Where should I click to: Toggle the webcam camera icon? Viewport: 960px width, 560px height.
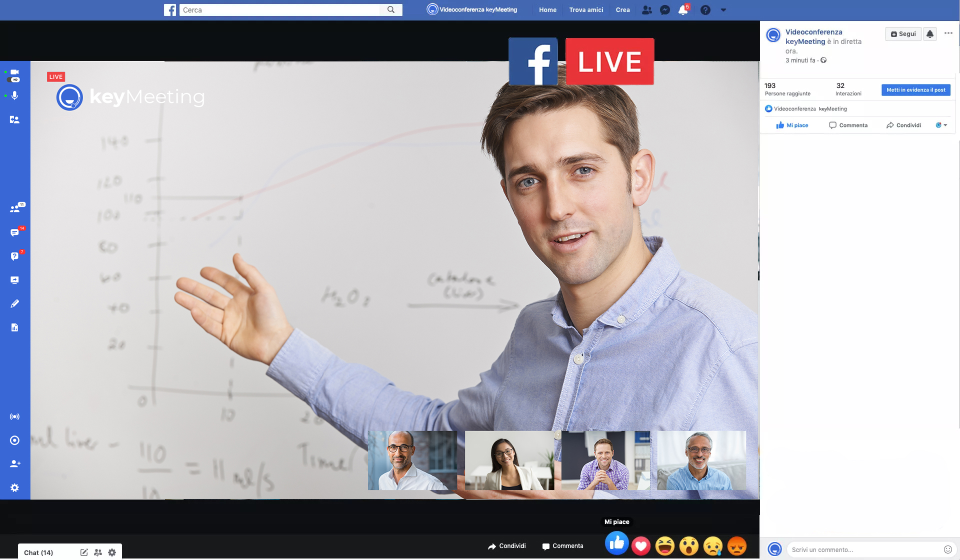(14, 72)
